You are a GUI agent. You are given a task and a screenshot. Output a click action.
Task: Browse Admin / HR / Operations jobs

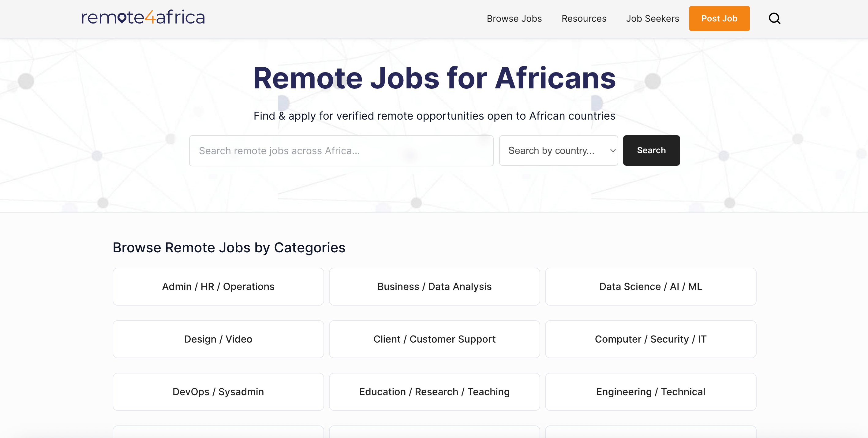218,287
